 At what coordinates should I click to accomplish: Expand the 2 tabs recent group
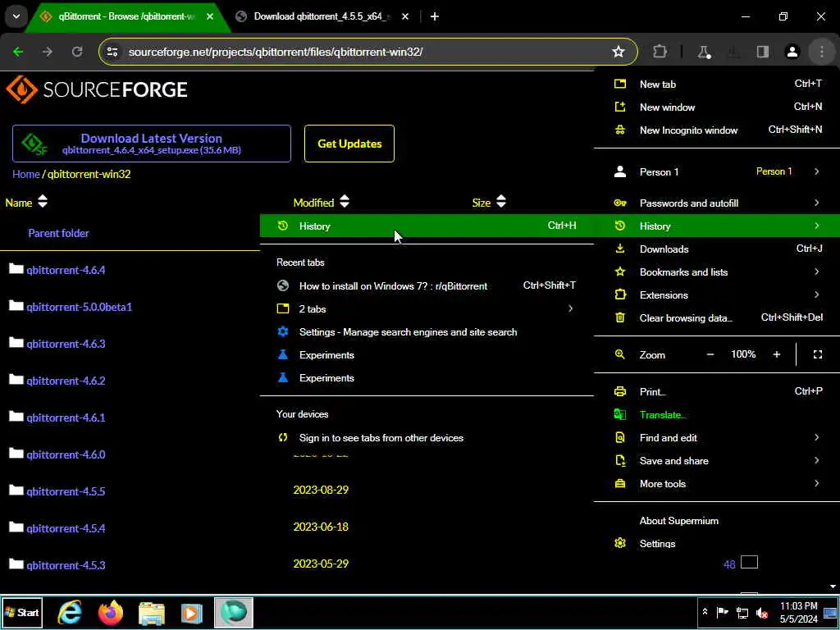pos(427,309)
